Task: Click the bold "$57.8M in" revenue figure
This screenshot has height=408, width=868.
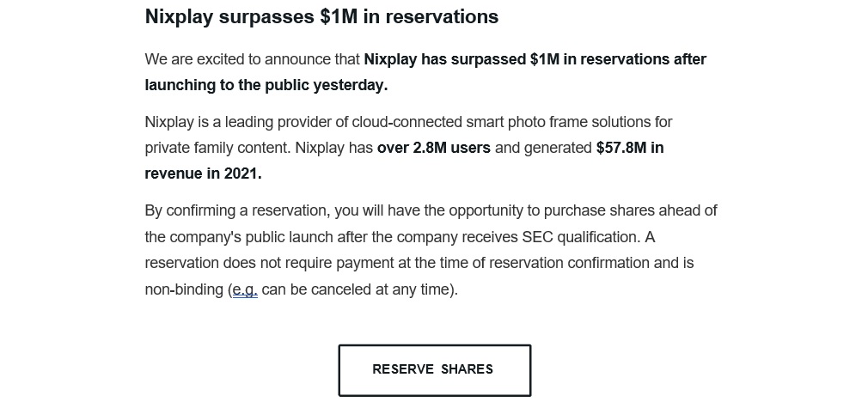Action: pyautogui.click(x=630, y=148)
